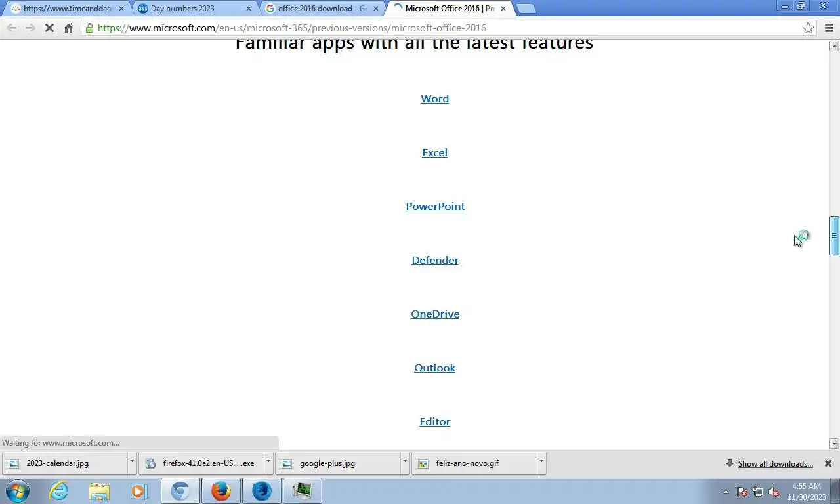The width and height of the screenshot is (840, 504).
Task: Open the Chrome hamburger menu
Action: pyautogui.click(x=829, y=28)
